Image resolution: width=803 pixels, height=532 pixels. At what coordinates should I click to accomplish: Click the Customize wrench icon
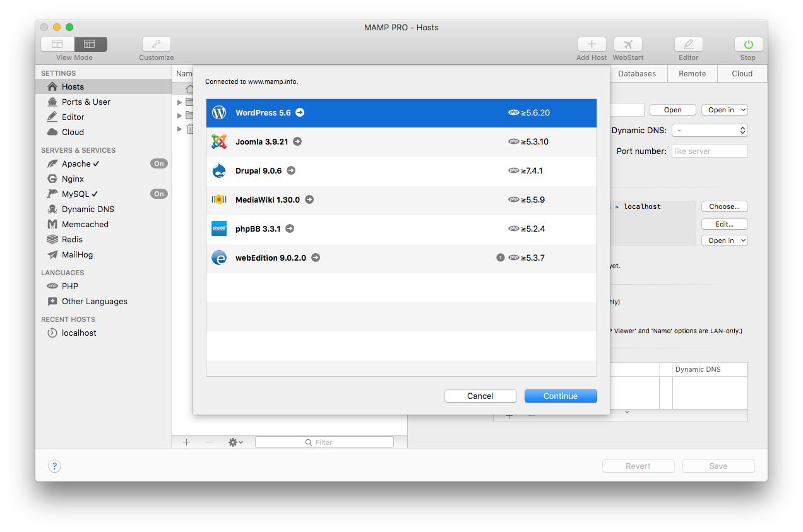[x=156, y=44]
